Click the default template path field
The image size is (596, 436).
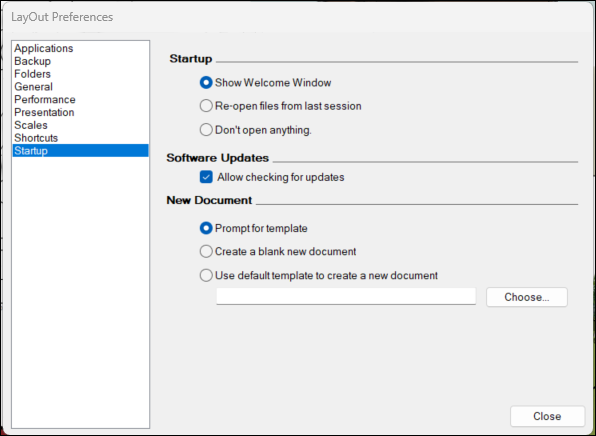coord(346,296)
